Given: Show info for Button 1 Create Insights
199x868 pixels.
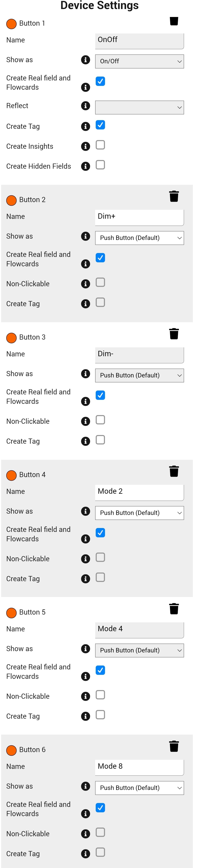Looking at the screenshot, I should pyautogui.click(x=86, y=146).
